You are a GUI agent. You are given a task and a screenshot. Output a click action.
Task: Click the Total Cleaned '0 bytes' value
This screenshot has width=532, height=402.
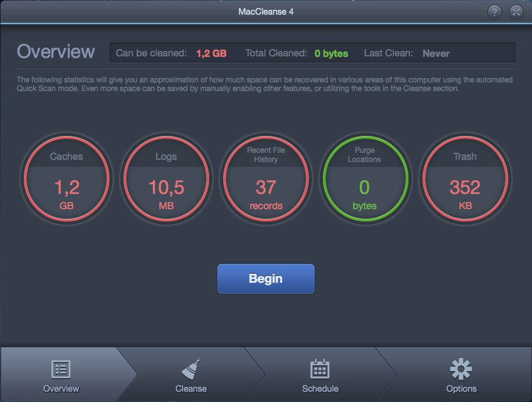click(x=331, y=53)
